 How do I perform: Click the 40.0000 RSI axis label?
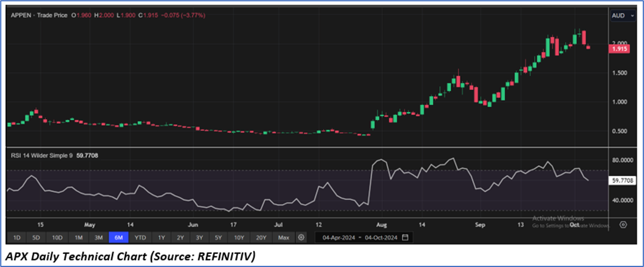click(x=623, y=200)
